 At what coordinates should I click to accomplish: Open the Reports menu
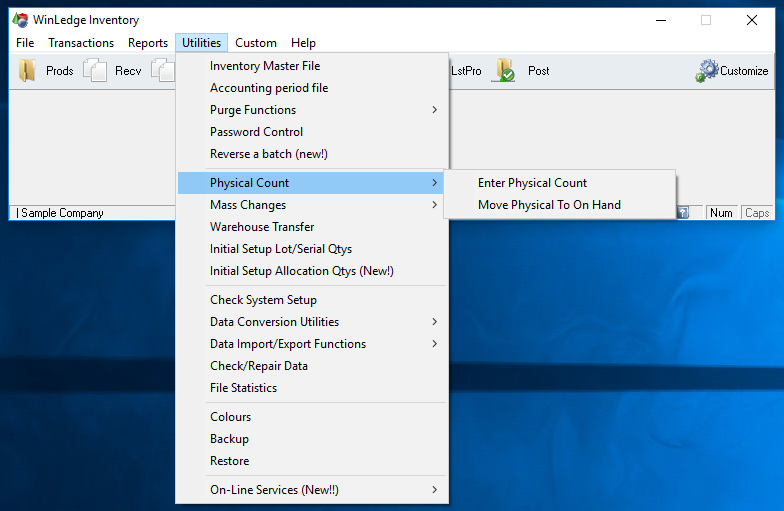(148, 43)
